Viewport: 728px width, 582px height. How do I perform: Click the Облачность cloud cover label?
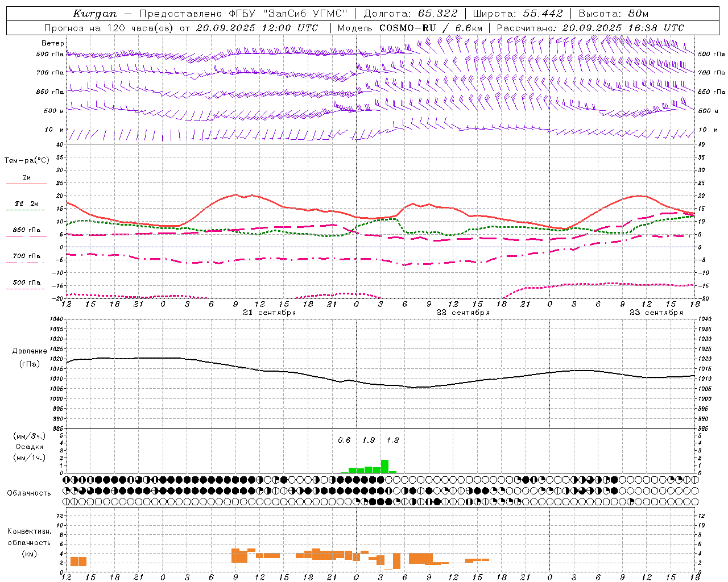29,493
